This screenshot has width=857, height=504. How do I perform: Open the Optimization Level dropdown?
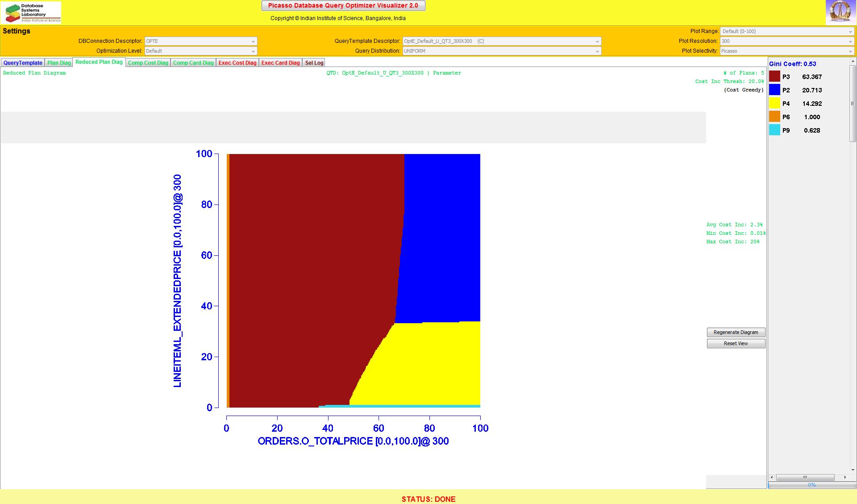pos(201,51)
